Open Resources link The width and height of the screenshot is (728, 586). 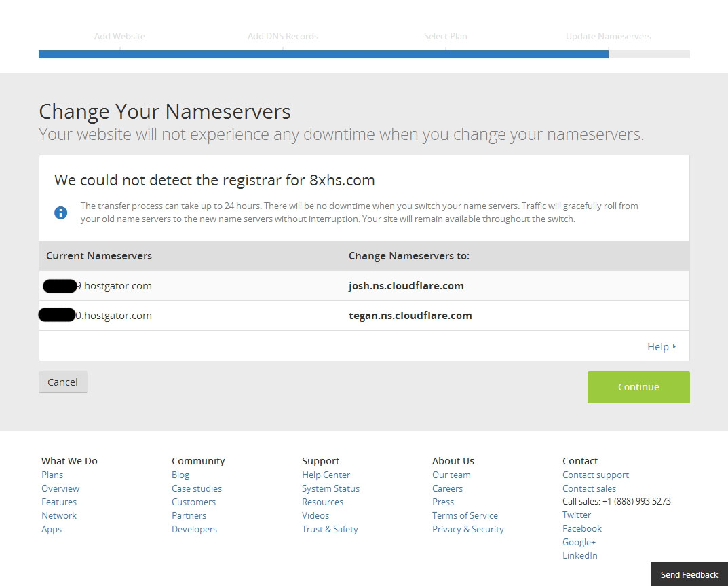tap(323, 502)
